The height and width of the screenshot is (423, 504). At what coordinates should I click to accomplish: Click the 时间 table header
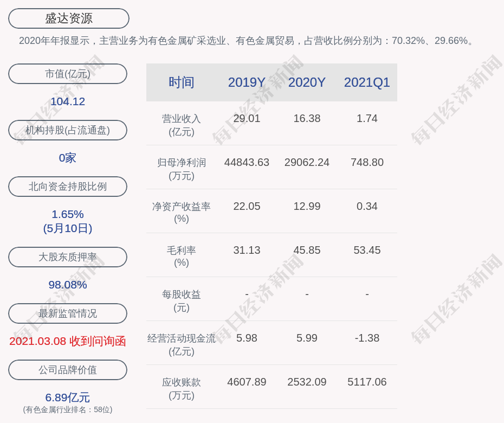pos(182,82)
